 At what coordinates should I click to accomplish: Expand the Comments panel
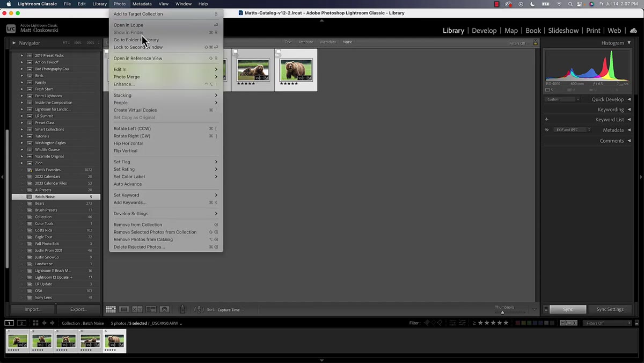pyautogui.click(x=629, y=141)
